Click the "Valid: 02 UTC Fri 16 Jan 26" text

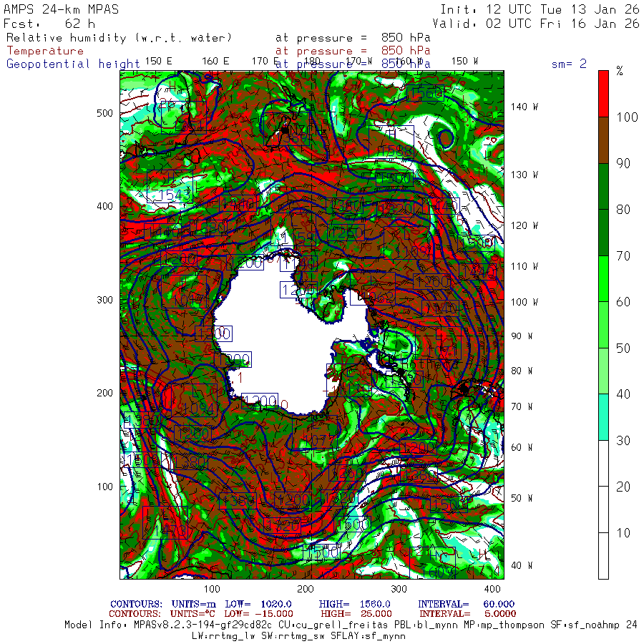tap(536, 24)
